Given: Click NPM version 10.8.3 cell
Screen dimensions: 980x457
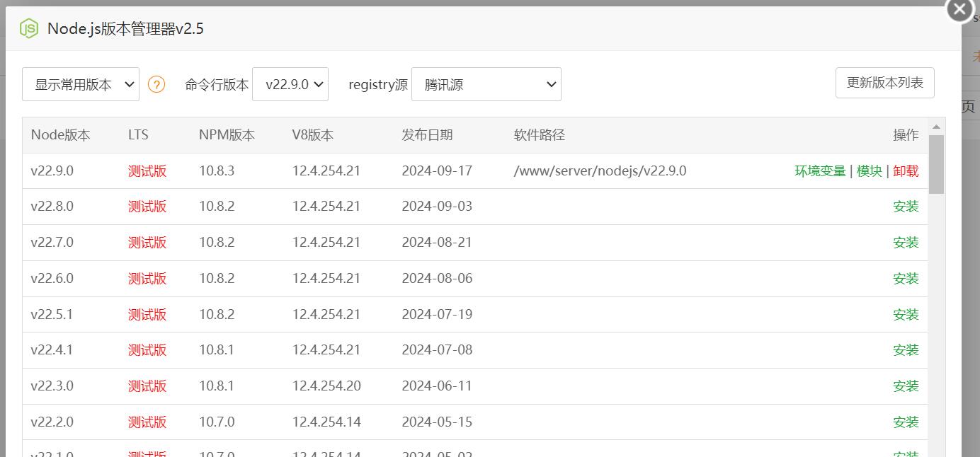Looking at the screenshot, I should (x=217, y=170).
